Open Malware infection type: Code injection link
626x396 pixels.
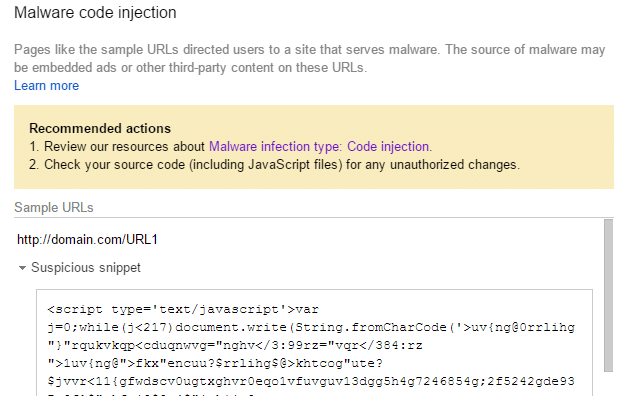pyautogui.click(x=319, y=147)
